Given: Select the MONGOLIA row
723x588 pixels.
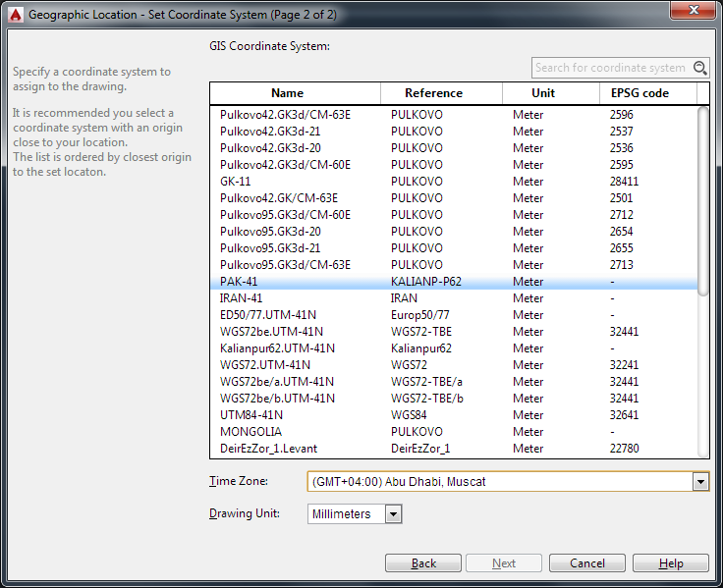Looking at the screenshot, I should coord(454,432).
